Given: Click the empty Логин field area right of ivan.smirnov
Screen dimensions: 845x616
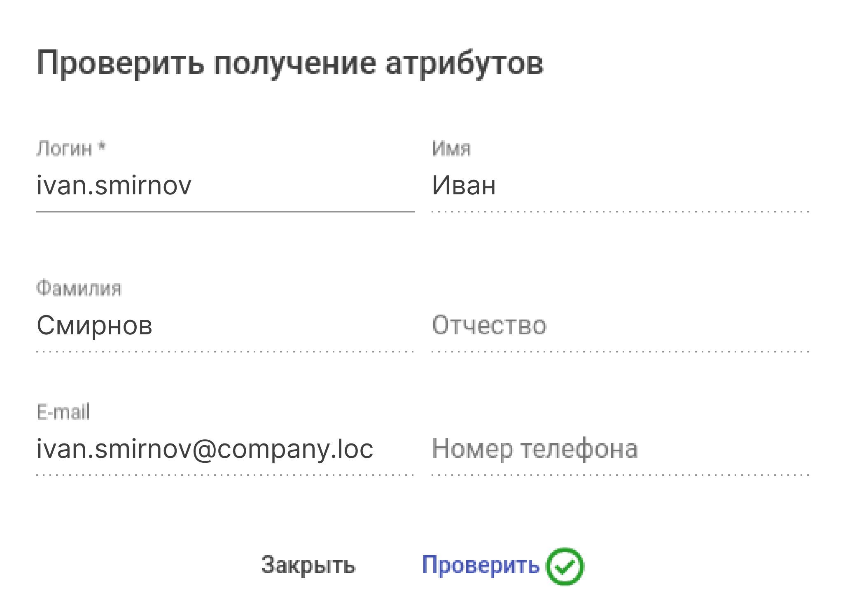Looking at the screenshot, I should point(305,185).
